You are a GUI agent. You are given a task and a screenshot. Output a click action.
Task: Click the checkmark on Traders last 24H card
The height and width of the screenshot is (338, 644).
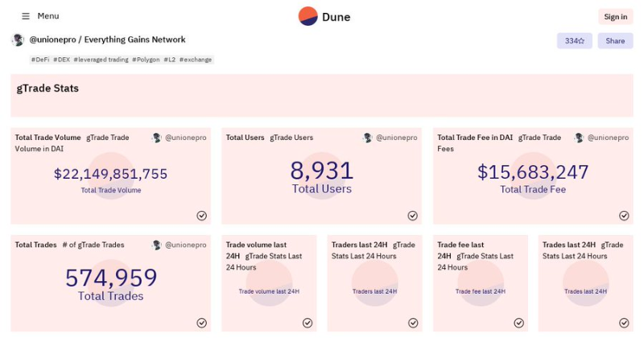click(412, 323)
